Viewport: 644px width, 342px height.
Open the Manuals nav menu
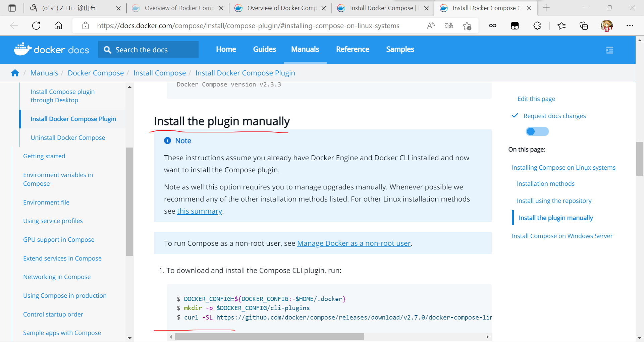click(305, 49)
